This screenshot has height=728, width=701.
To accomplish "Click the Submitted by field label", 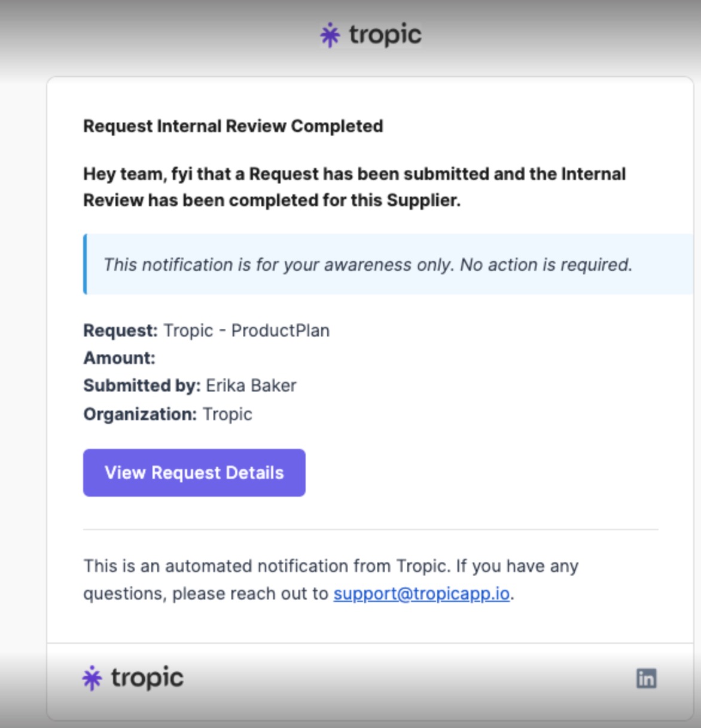I will point(142,386).
